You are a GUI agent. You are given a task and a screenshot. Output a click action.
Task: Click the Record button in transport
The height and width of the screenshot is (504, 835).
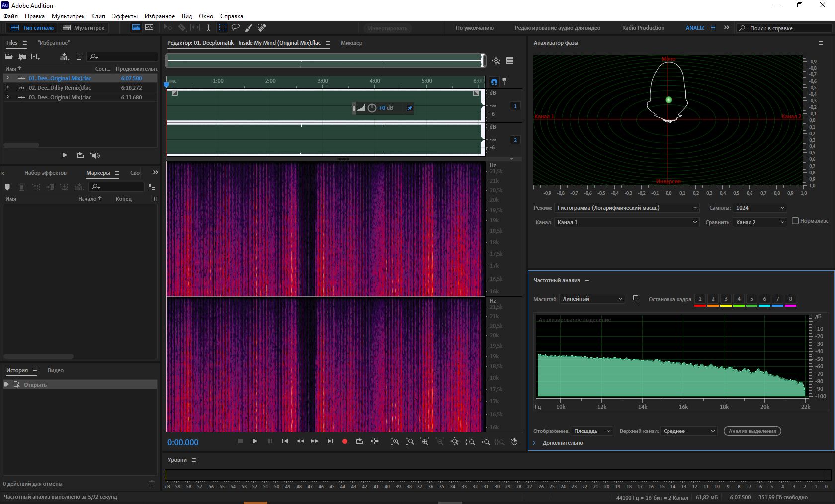[x=344, y=441]
